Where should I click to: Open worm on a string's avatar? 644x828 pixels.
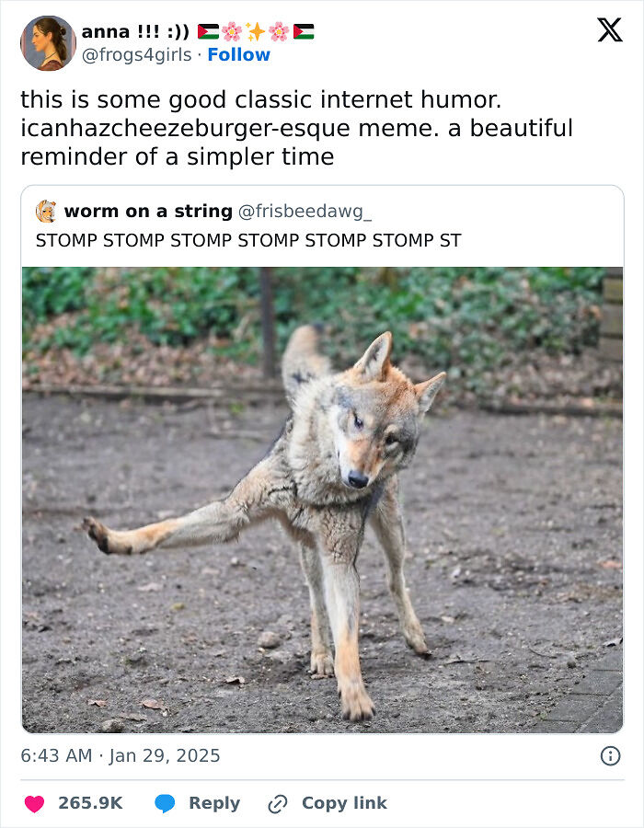46,212
